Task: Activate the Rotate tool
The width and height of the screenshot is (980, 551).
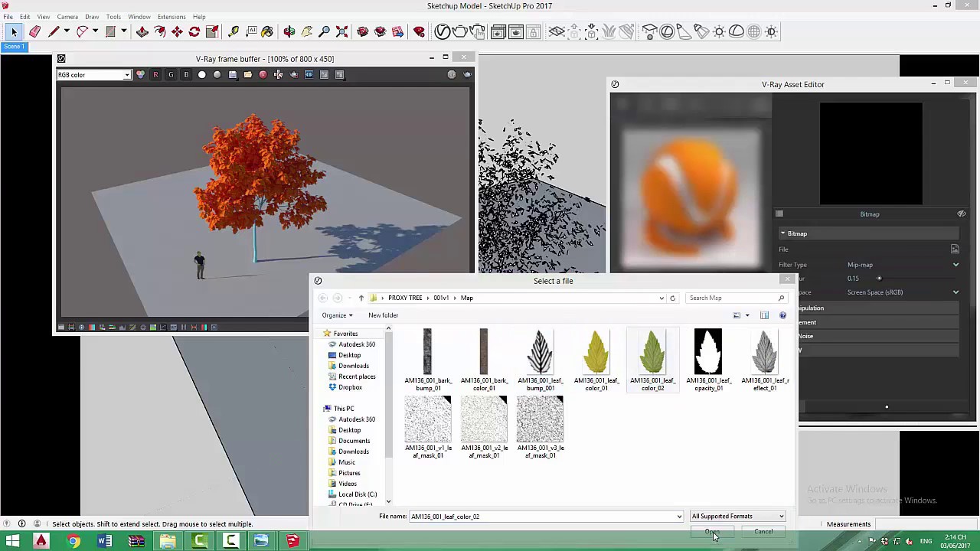Action: (x=194, y=31)
